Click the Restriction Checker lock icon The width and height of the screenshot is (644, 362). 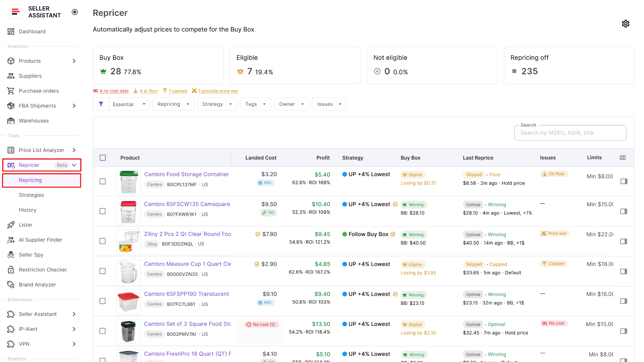click(11, 270)
